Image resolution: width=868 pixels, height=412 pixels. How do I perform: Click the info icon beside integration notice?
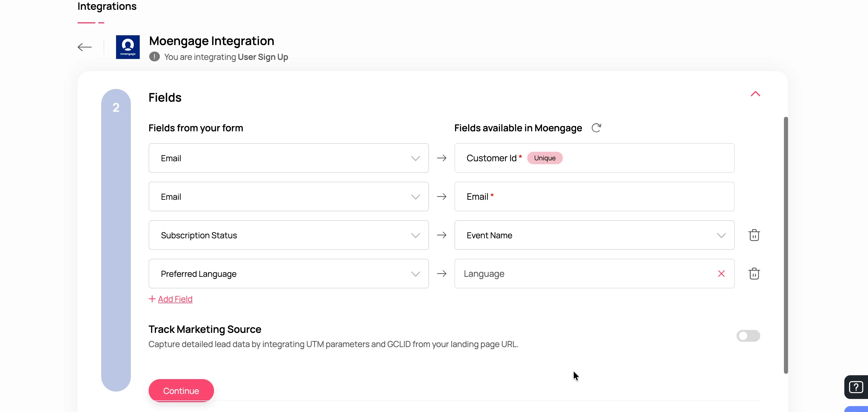[x=154, y=57]
